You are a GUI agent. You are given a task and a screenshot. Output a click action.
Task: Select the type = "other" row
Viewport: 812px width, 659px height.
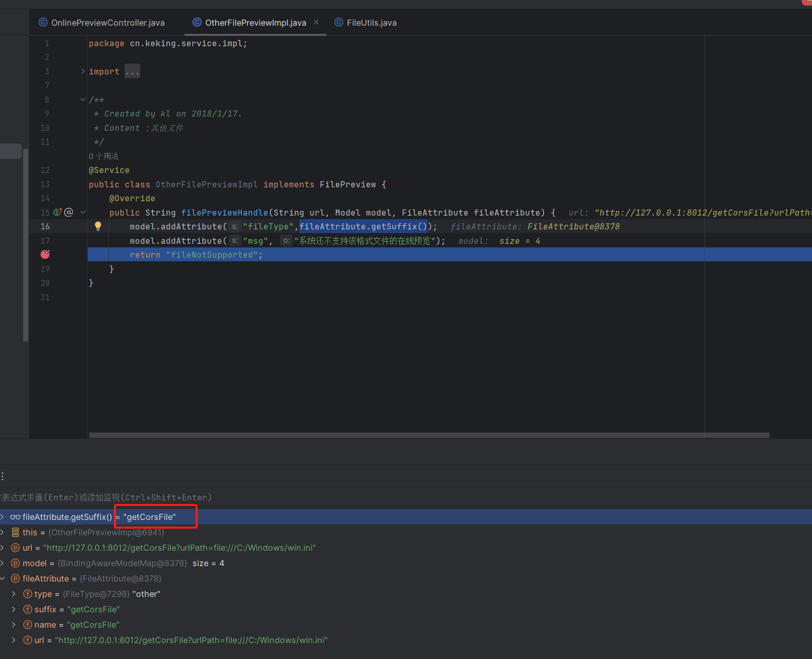(406, 594)
